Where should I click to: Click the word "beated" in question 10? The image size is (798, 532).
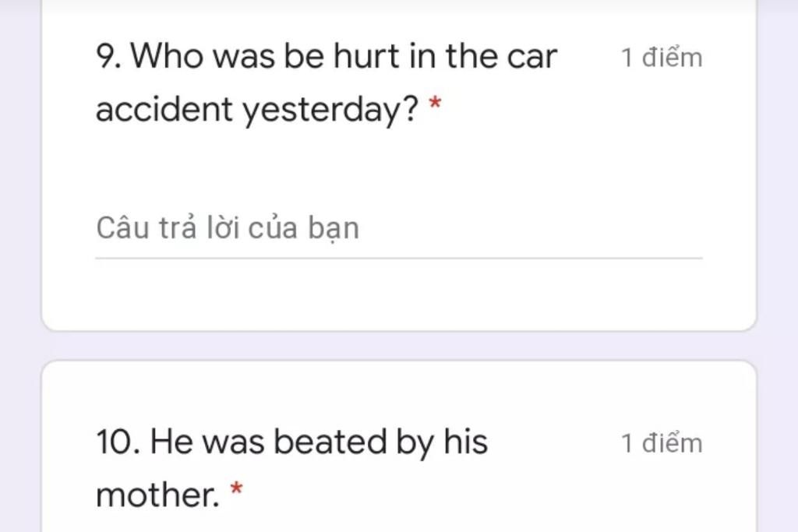pyautogui.click(x=330, y=442)
